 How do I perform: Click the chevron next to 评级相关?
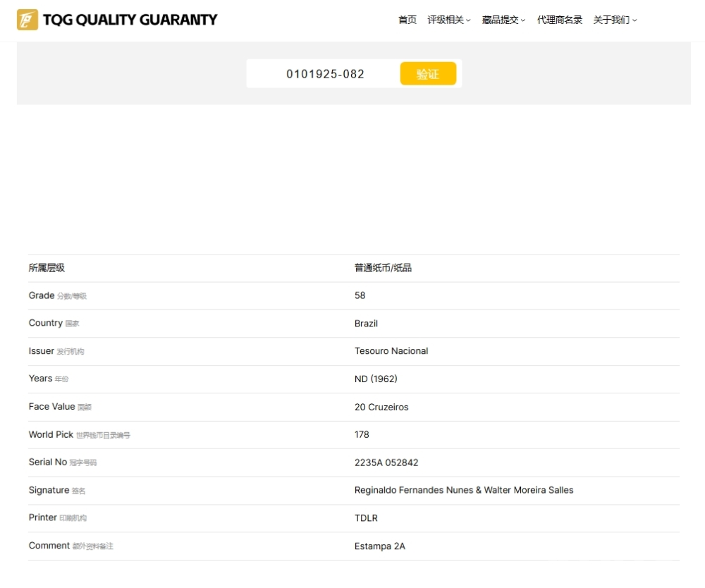468,20
